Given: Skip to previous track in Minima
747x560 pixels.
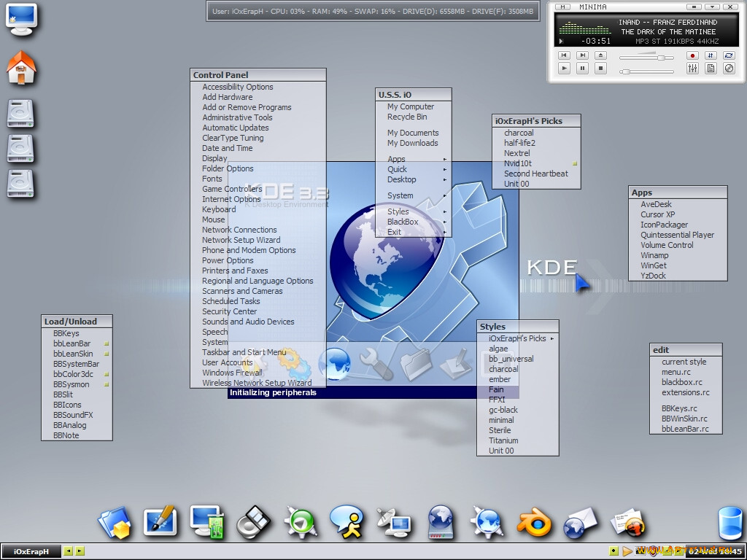Looking at the screenshot, I should 564,55.
